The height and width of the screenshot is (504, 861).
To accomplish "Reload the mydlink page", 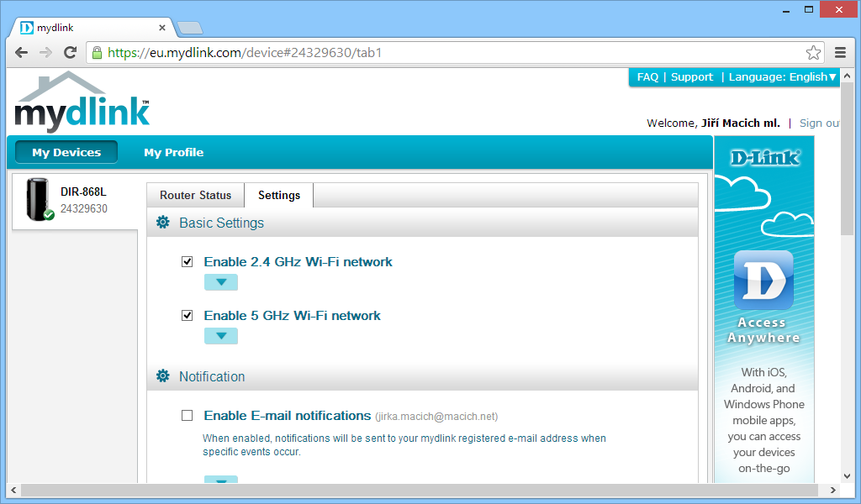I will (71, 52).
